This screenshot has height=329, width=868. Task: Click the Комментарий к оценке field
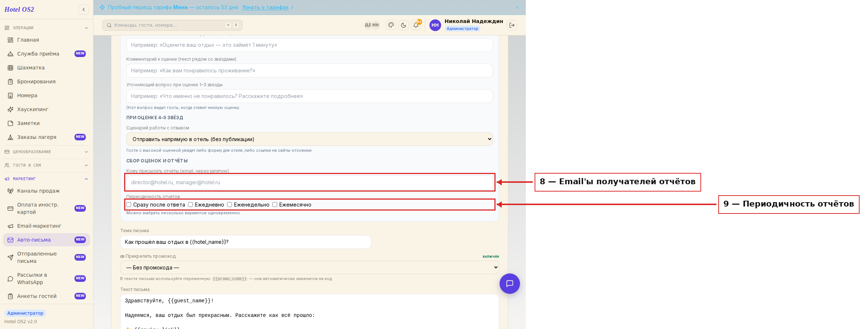click(309, 71)
